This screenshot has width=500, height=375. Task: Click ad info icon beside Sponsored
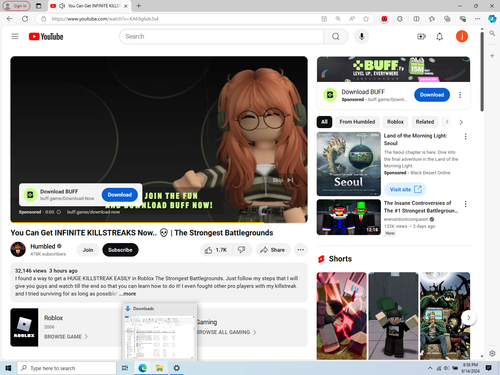59,212
